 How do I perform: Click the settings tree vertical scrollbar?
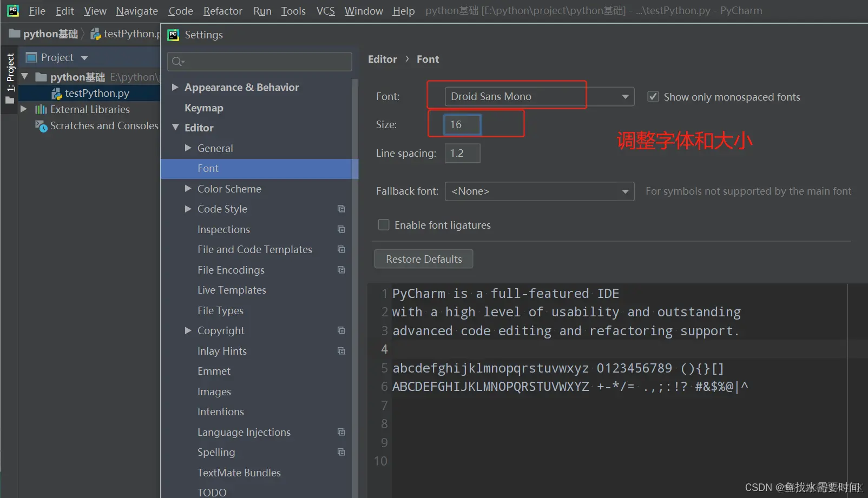click(x=355, y=288)
